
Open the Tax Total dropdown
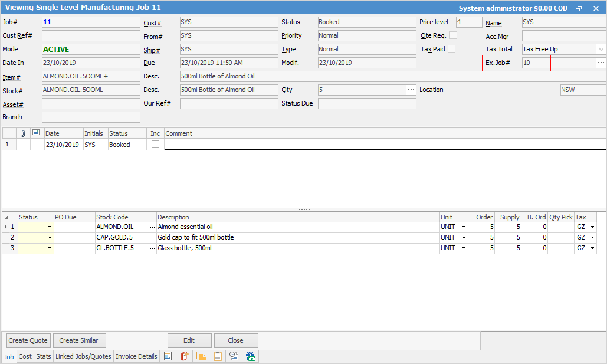[x=601, y=49]
